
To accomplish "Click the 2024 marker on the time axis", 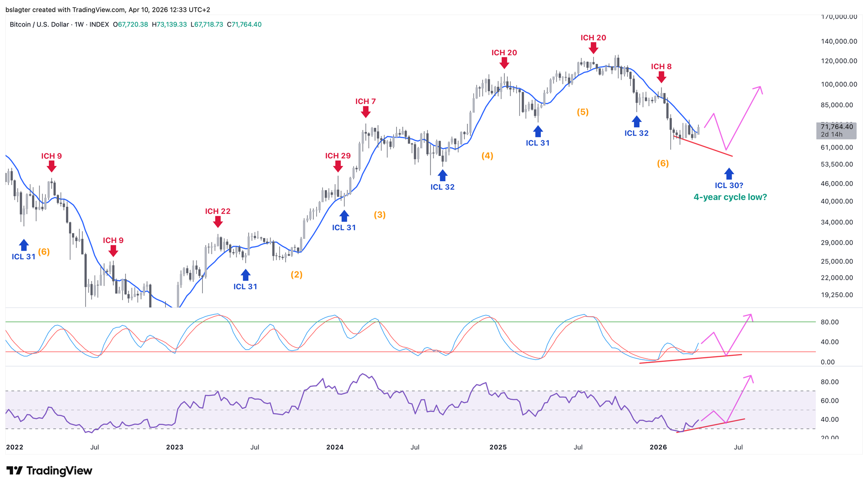I will [x=335, y=447].
